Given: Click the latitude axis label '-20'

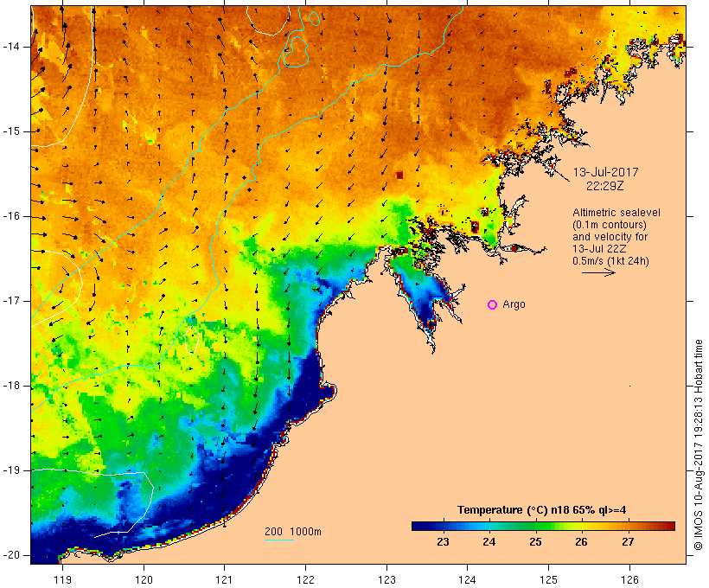Looking at the screenshot, I should click(11, 555).
